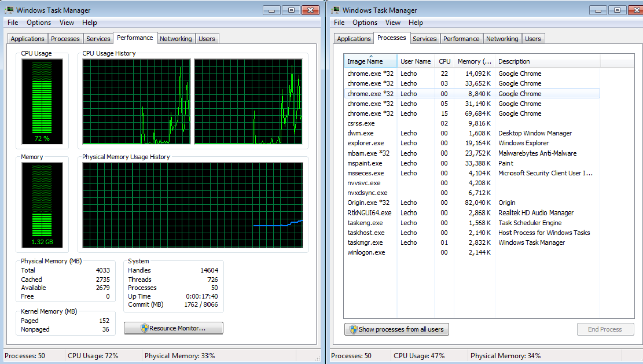Viewport: 643px width, 364px height.
Task: Click the End Process button
Action: click(x=605, y=329)
